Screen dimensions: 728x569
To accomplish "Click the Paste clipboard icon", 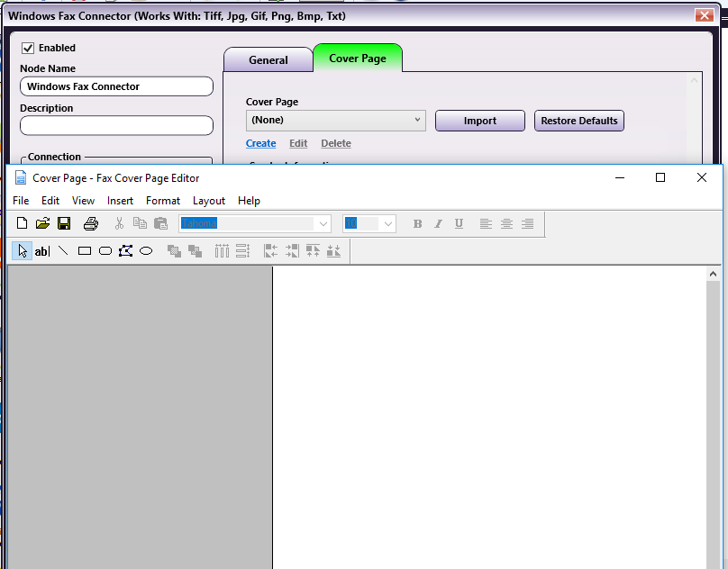I will pos(160,223).
